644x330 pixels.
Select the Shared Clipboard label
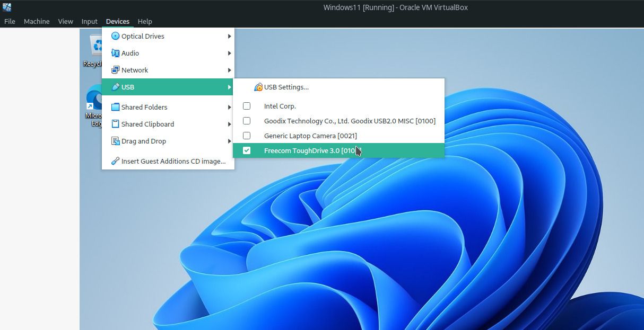147,124
